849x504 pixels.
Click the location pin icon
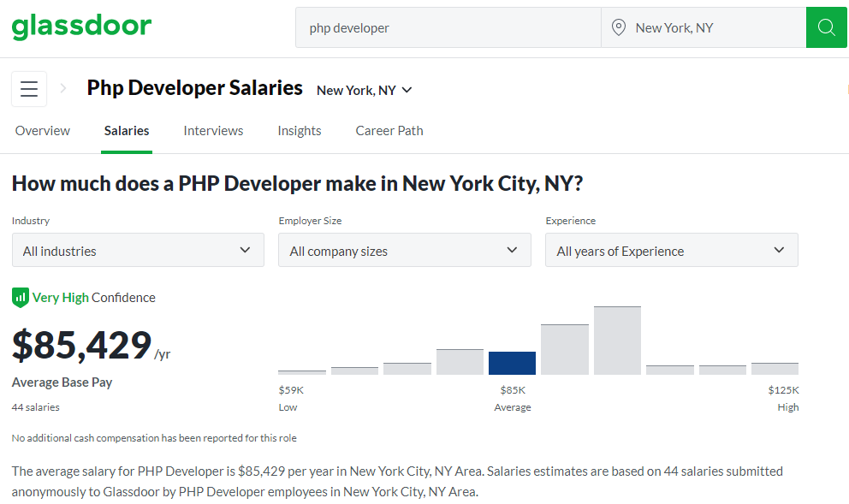coord(618,27)
